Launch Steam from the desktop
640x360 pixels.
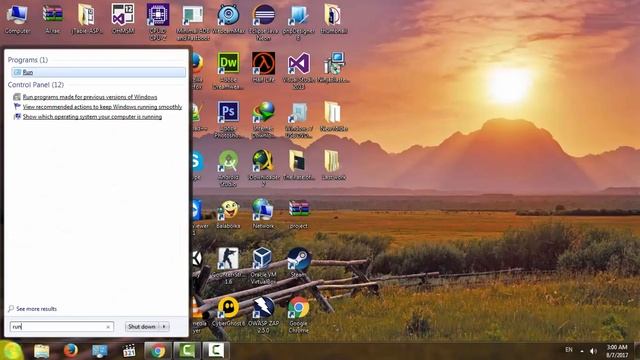coord(298,262)
